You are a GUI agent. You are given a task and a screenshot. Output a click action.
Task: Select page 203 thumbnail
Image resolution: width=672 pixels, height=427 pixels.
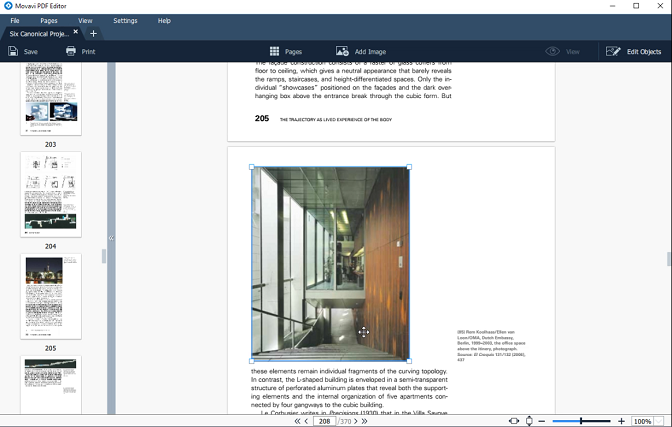(x=51, y=99)
